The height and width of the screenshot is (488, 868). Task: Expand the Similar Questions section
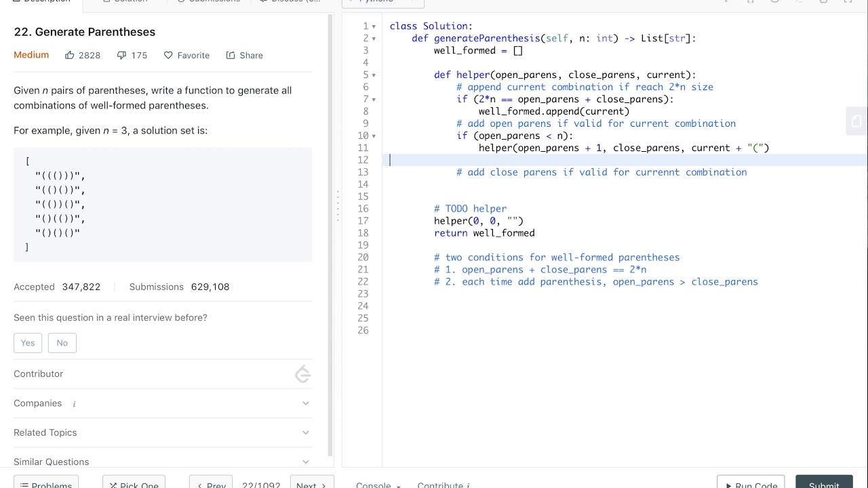(x=306, y=462)
